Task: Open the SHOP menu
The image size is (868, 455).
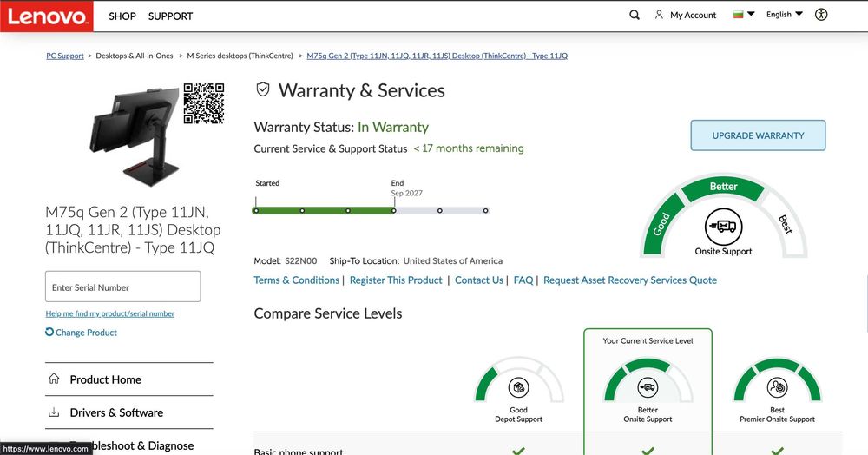Action: [122, 16]
